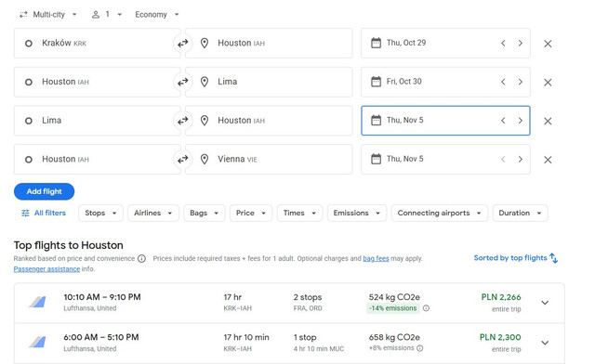The image size is (595, 364).
Task: Edit the Vienna VIE destination field
Action: 269,160
